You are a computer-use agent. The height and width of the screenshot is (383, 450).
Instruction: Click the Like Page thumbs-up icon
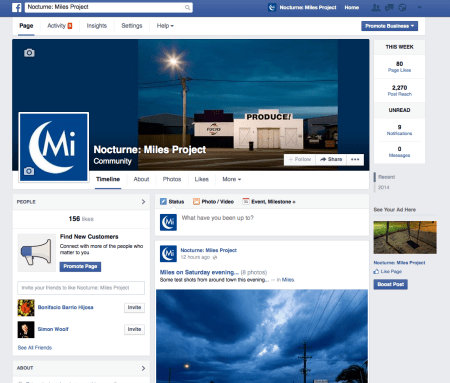[376, 271]
